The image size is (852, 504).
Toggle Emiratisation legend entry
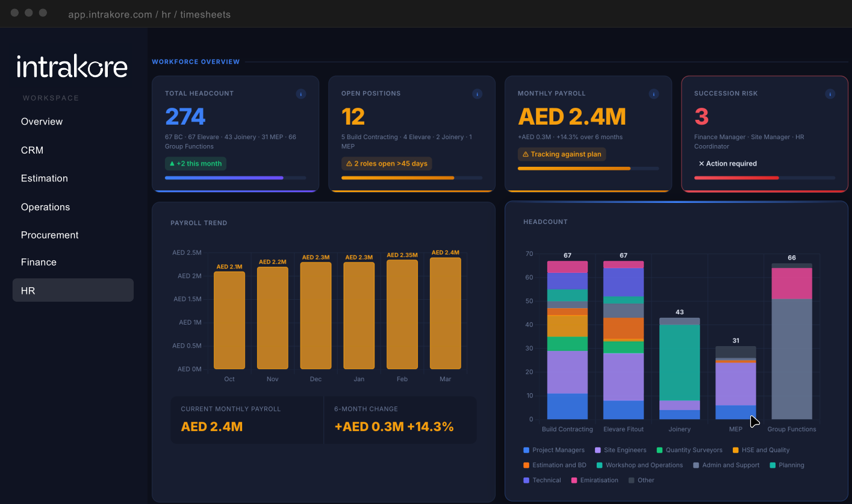point(595,481)
